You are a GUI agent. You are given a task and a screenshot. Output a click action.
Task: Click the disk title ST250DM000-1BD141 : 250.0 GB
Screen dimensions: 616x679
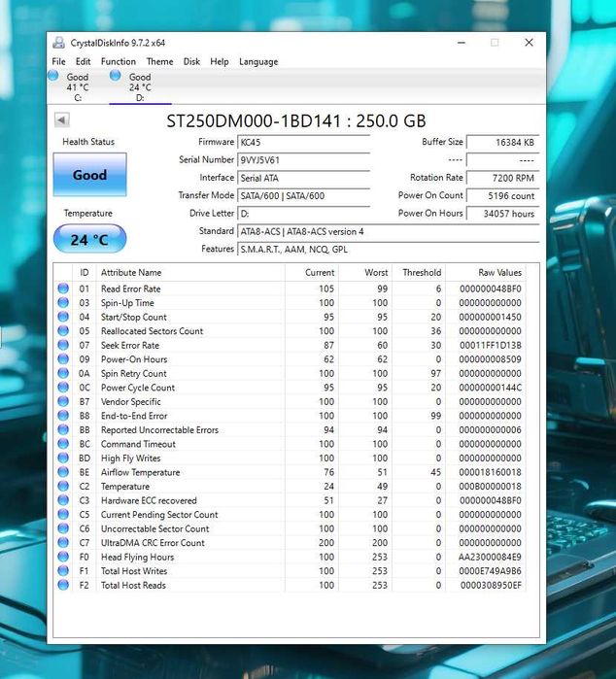[x=296, y=120]
